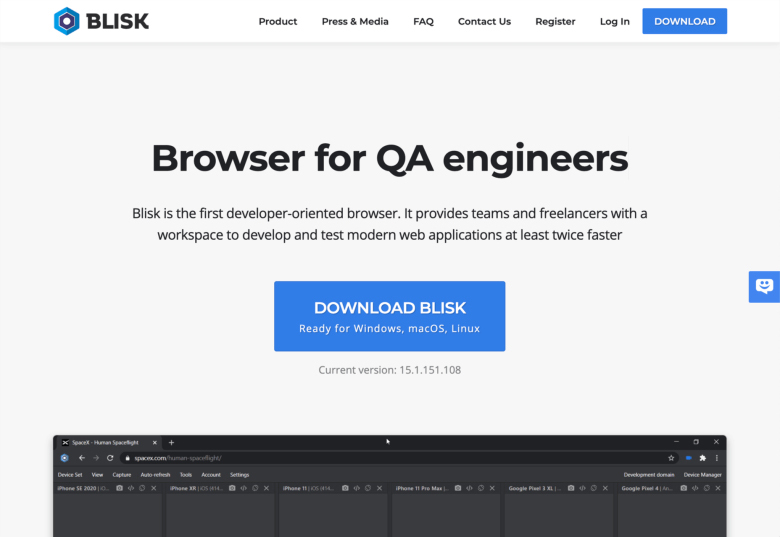Click the Blisk icon beside back arrow

point(64,458)
